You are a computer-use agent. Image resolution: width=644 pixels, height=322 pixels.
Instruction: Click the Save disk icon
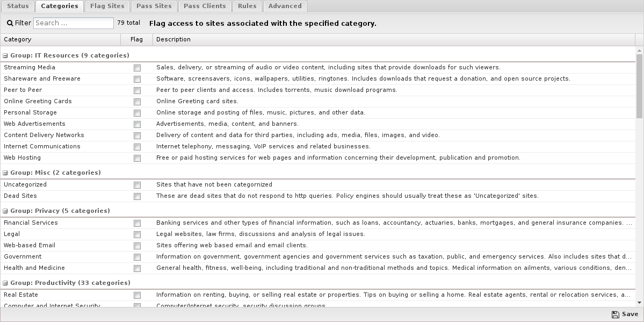click(x=615, y=314)
